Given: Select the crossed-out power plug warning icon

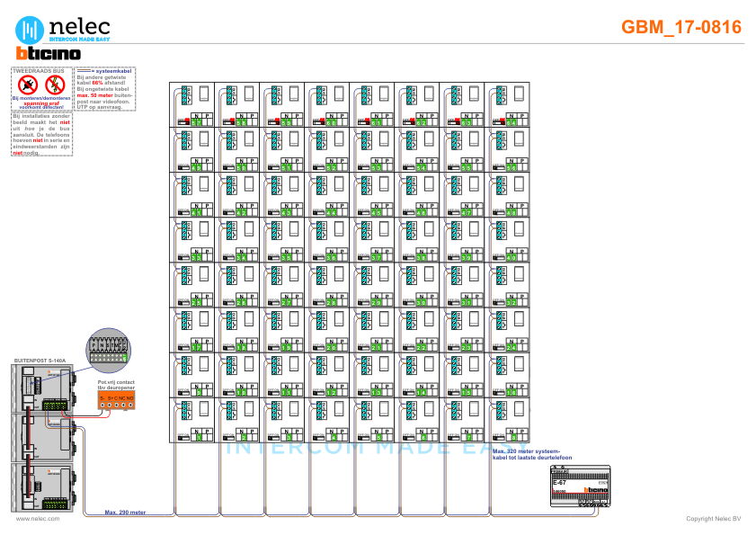Looking at the screenshot, I should coord(28,85).
